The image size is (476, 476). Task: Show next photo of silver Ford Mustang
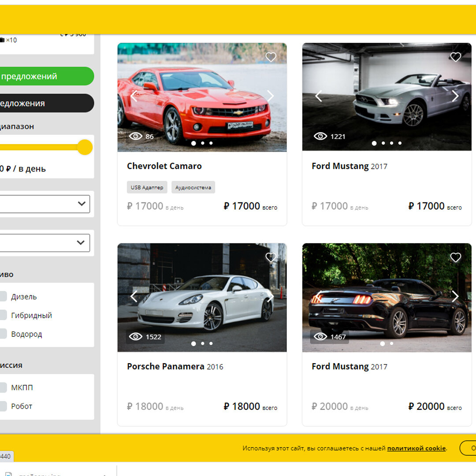tap(455, 96)
